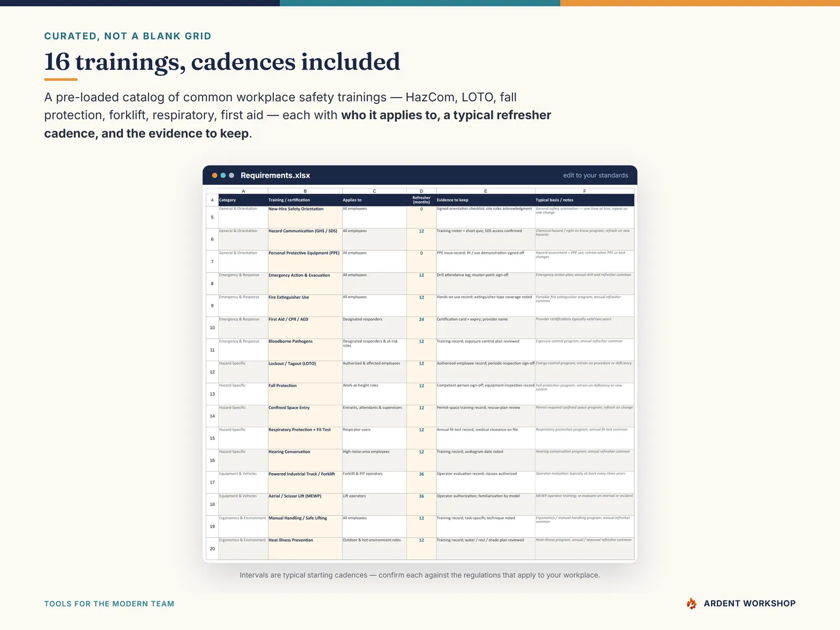Viewport: 840px width, 630px height.
Task: Select 'Emergency Action & Evacuation' cell
Action: (x=305, y=283)
